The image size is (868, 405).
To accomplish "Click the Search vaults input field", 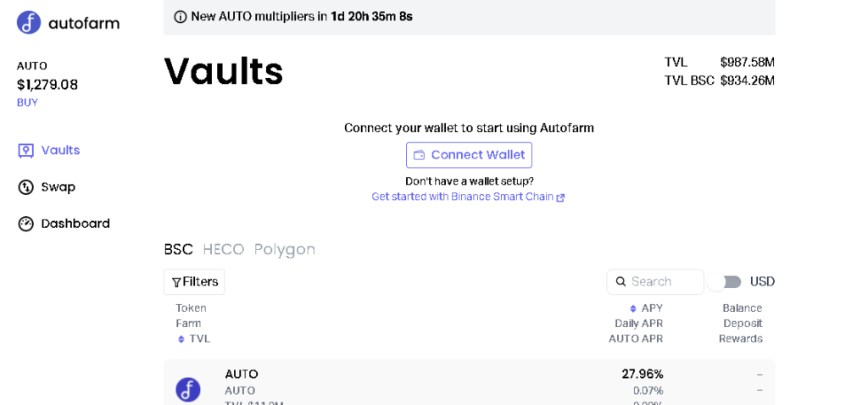I will pos(655,281).
